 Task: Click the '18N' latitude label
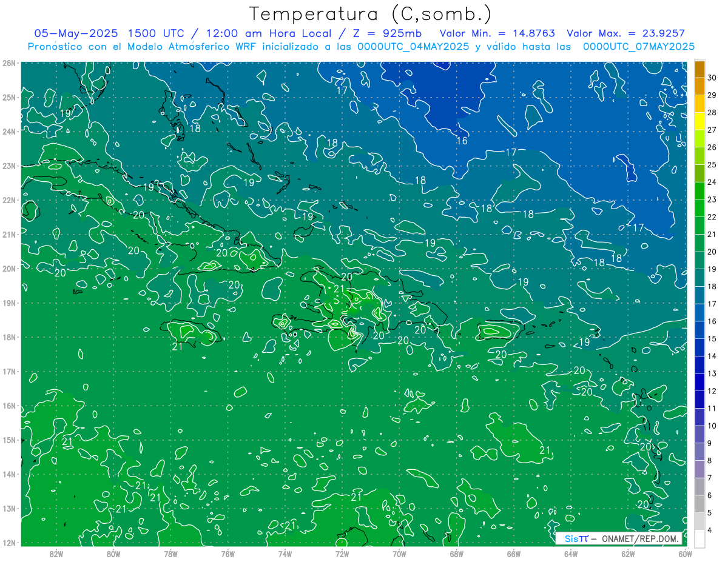pos(9,337)
